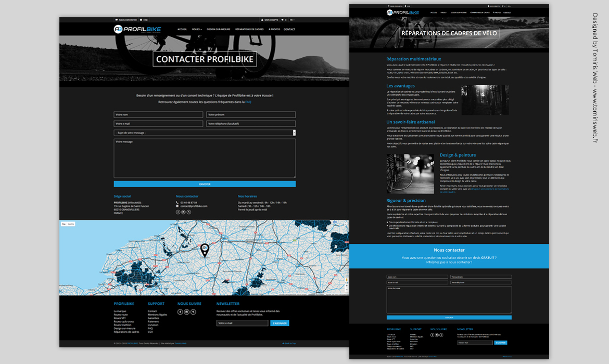Click the Street View pegman on the map
The image size is (609, 364).
[347, 280]
